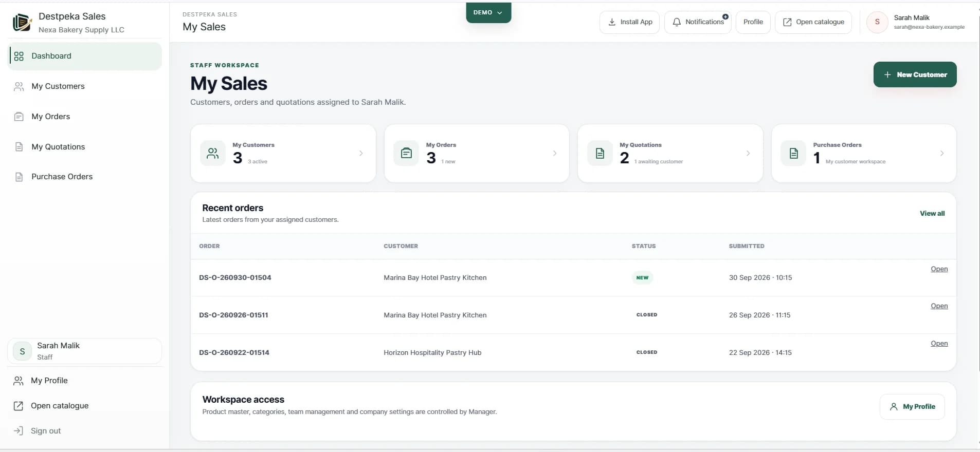Open order DS-O-260930-01504 via Open link

coord(939,269)
